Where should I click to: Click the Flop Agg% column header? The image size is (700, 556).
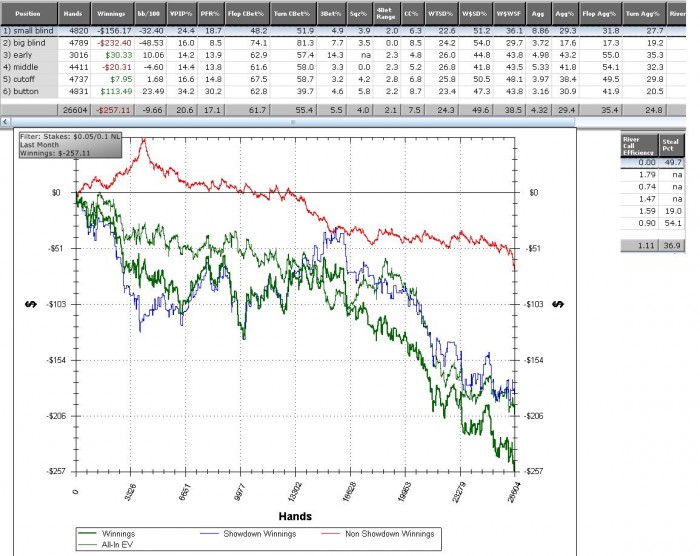coord(600,14)
